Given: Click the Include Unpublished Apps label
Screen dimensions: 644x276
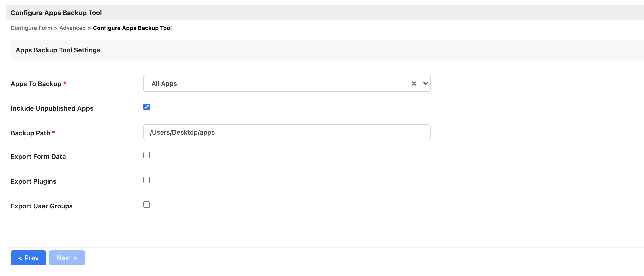Looking at the screenshot, I should pos(52,108).
